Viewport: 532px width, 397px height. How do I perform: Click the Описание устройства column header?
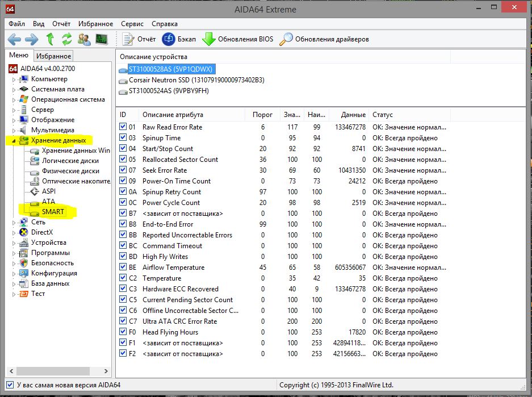coord(283,57)
